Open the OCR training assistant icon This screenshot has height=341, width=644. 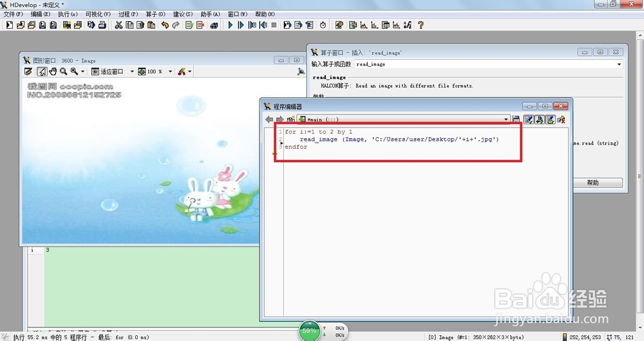point(408,25)
